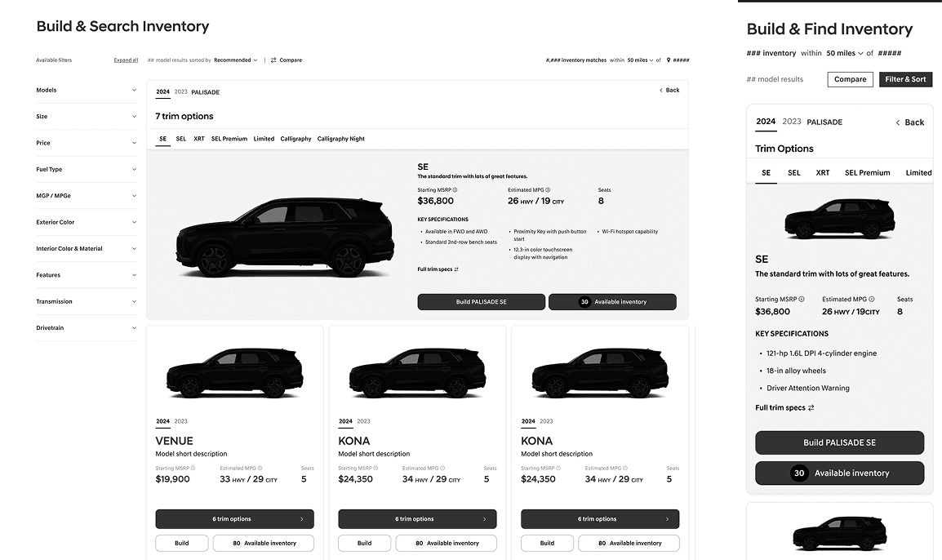Expand the Price filter
This screenshot has height=560, width=942.
tap(87, 143)
